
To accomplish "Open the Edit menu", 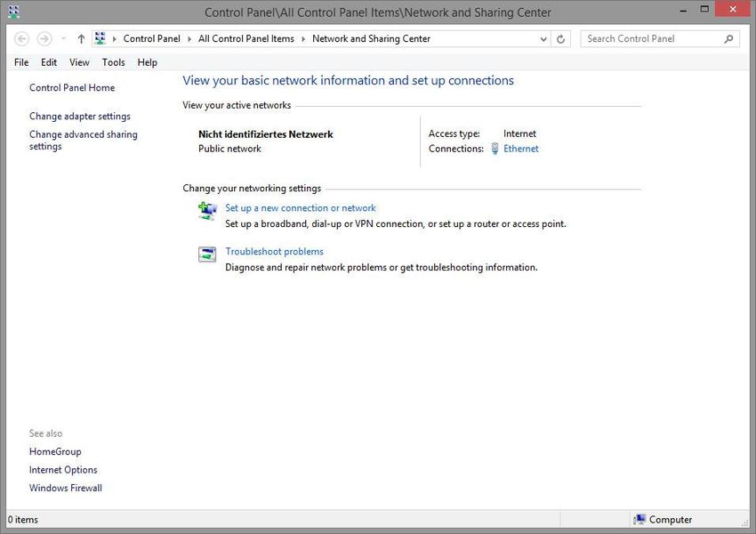I will click(x=49, y=62).
